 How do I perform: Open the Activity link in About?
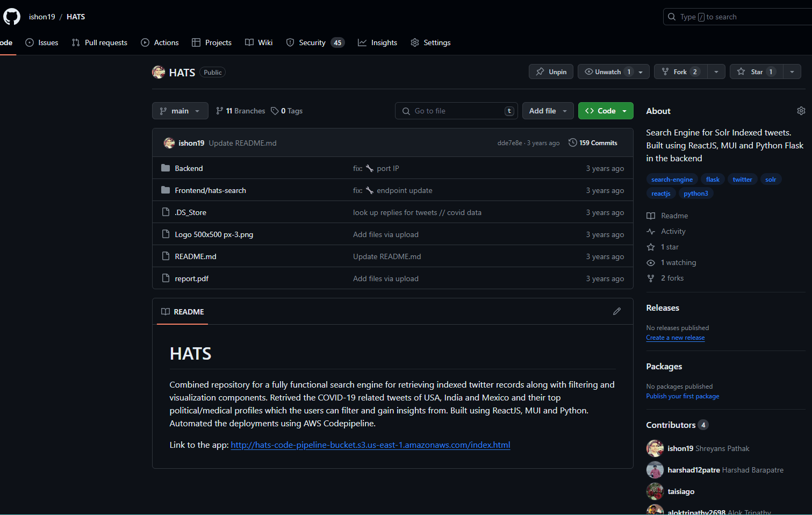coord(666,231)
